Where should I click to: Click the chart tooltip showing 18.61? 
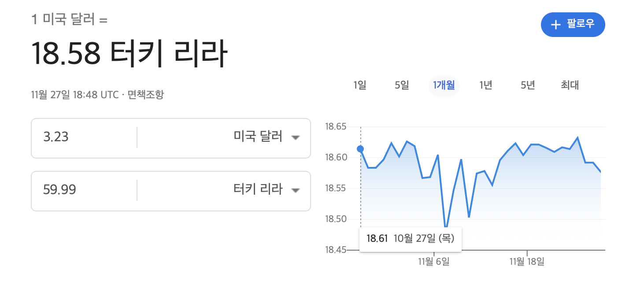point(410,238)
